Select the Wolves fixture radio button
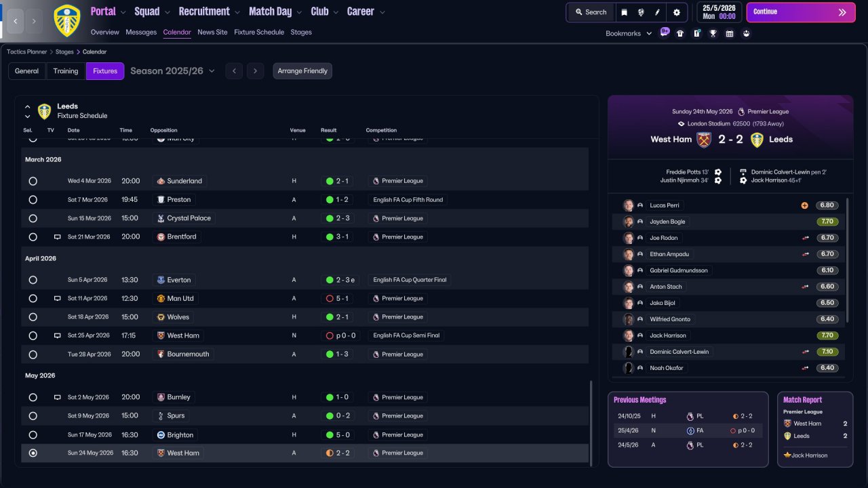The width and height of the screenshot is (868, 488). click(33, 317)
